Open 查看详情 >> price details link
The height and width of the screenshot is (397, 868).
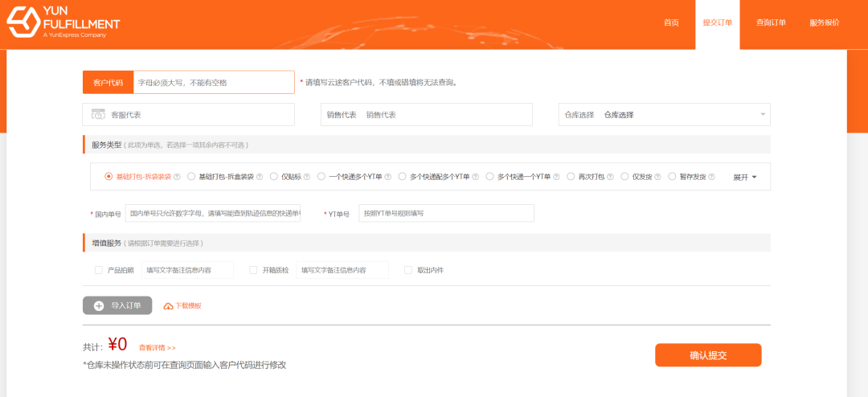click(x=158, y=348)
